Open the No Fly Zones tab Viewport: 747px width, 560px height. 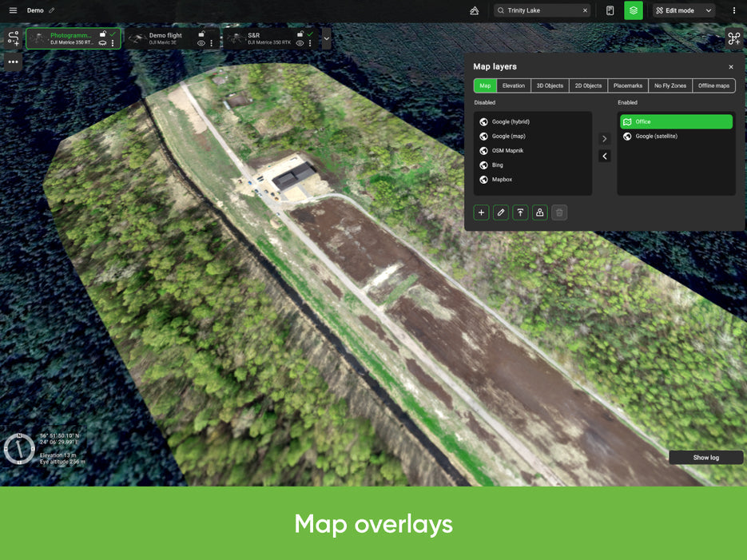click(670, 85)
